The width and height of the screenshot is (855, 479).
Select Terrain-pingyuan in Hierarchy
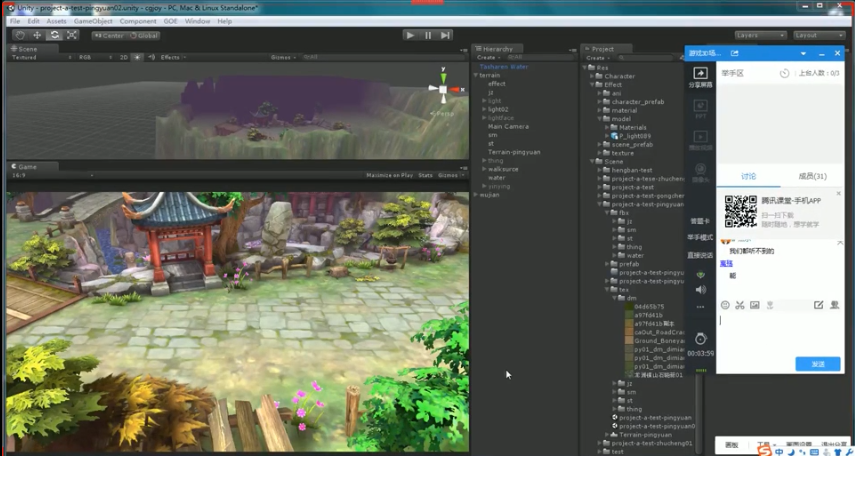click(514, 152)
